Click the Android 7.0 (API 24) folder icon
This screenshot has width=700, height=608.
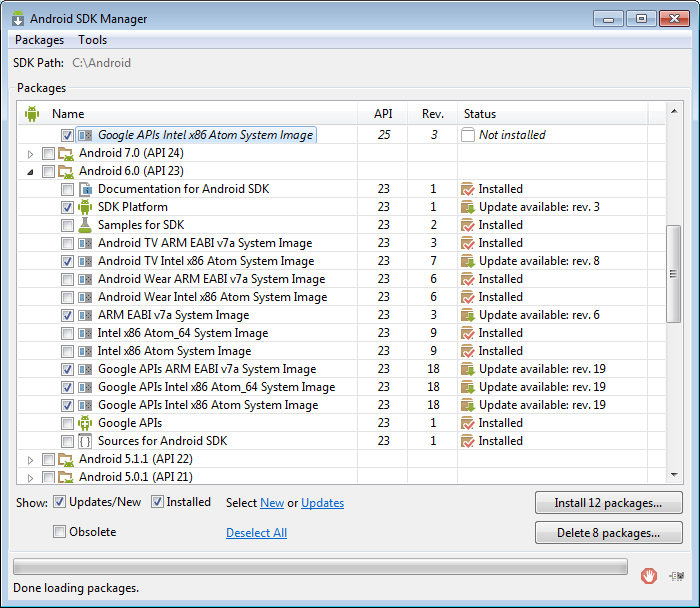point(66,153)
